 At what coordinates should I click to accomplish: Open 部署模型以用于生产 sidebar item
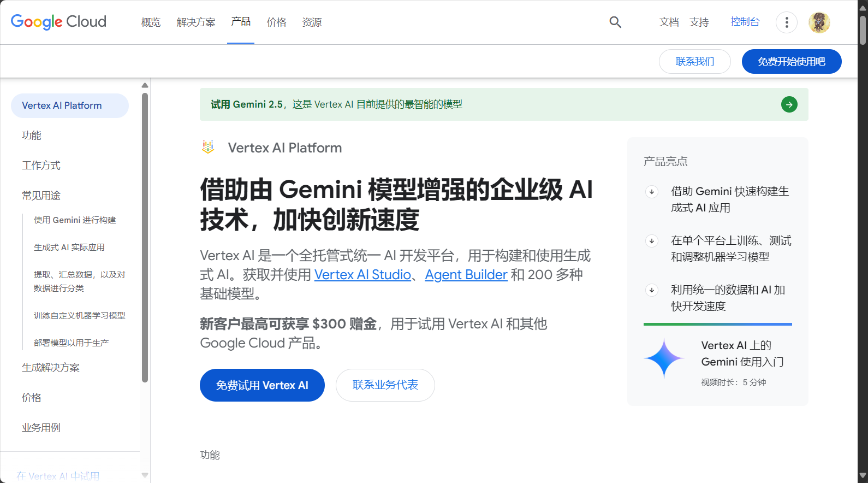(72, 343)
